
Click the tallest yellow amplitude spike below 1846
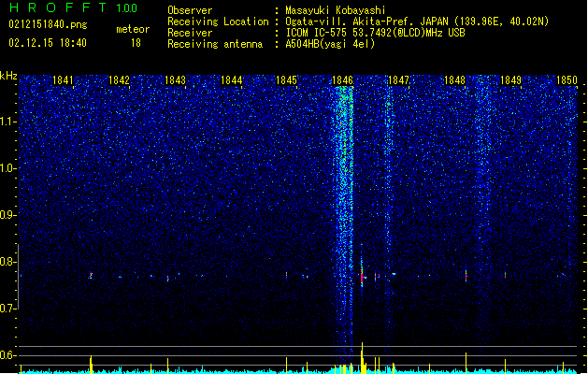[x=363, y=357]
